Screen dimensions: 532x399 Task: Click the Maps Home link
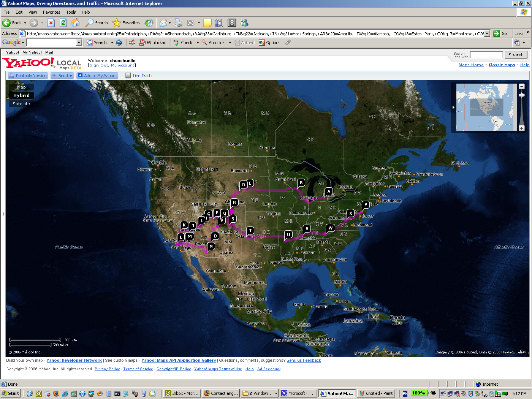(471, 65)
